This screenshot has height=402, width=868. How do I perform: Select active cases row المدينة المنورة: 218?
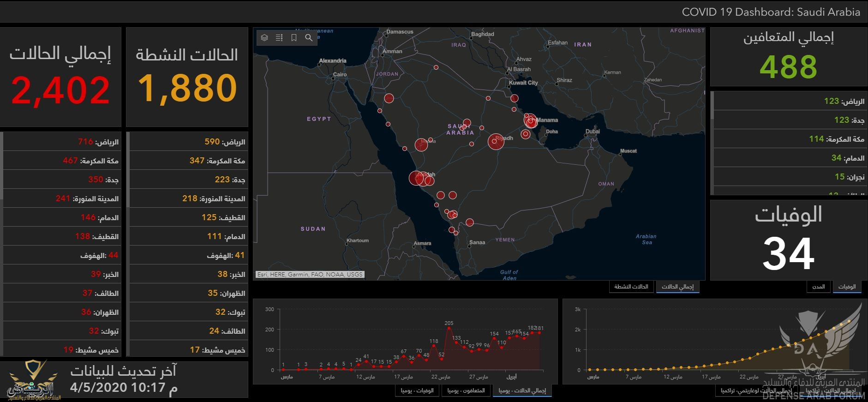click(x=188, y=198)
